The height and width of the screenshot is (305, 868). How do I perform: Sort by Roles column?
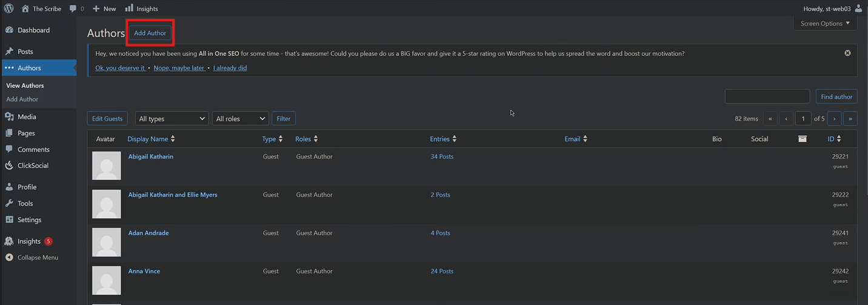pos(307,139)
